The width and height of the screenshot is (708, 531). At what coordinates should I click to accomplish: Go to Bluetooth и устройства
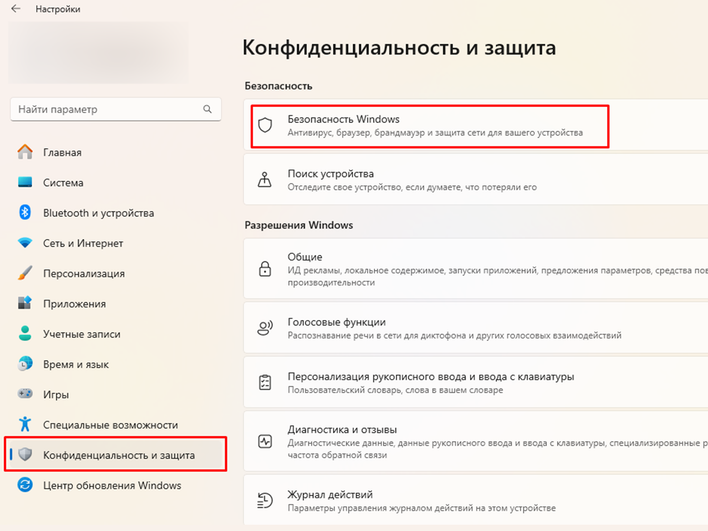click(115, 213)
